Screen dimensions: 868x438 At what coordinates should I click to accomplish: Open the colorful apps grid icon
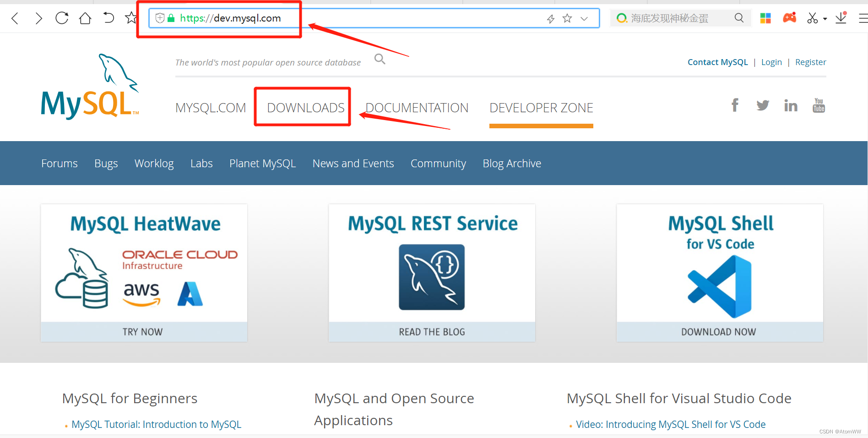pos(765,18)
